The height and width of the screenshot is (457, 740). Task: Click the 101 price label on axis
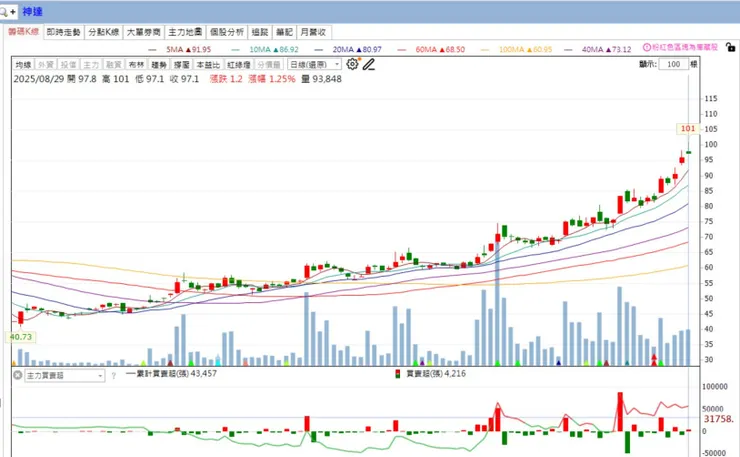coord(688,128)
